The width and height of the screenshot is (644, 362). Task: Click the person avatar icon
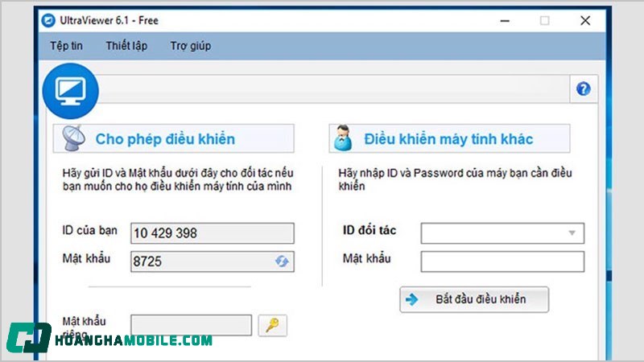pyautogui.click(x=343, y=139)
